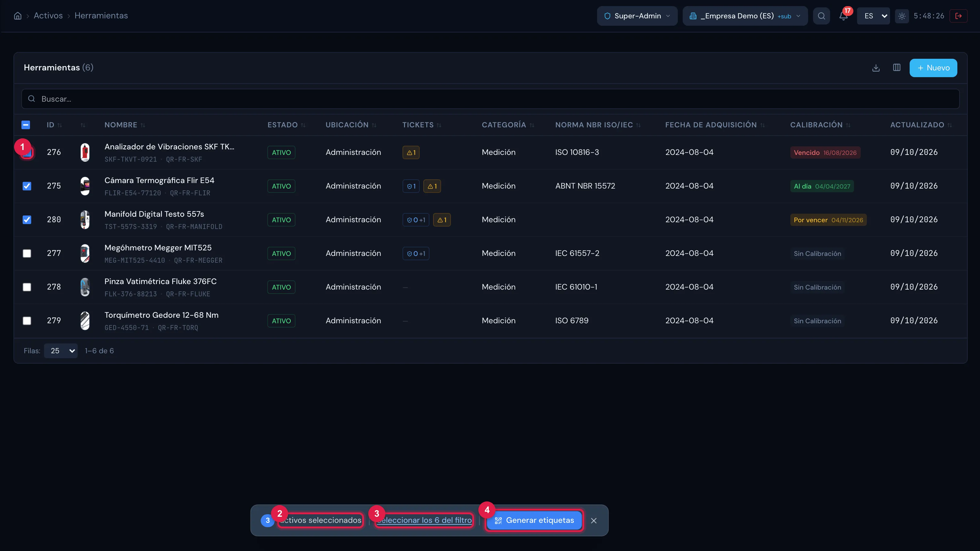The height and width of the screenshot is (551, 980).
Task: Sort by Nombre column header
Action: click(125, 125)
